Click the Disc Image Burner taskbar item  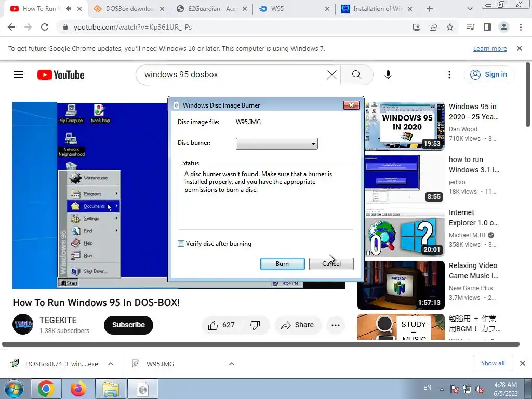143,389
